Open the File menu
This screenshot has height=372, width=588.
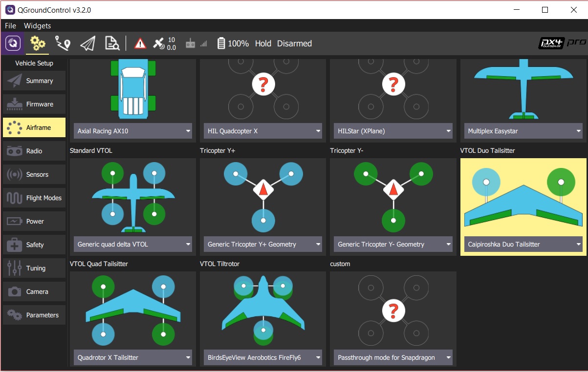click(10, 26)
